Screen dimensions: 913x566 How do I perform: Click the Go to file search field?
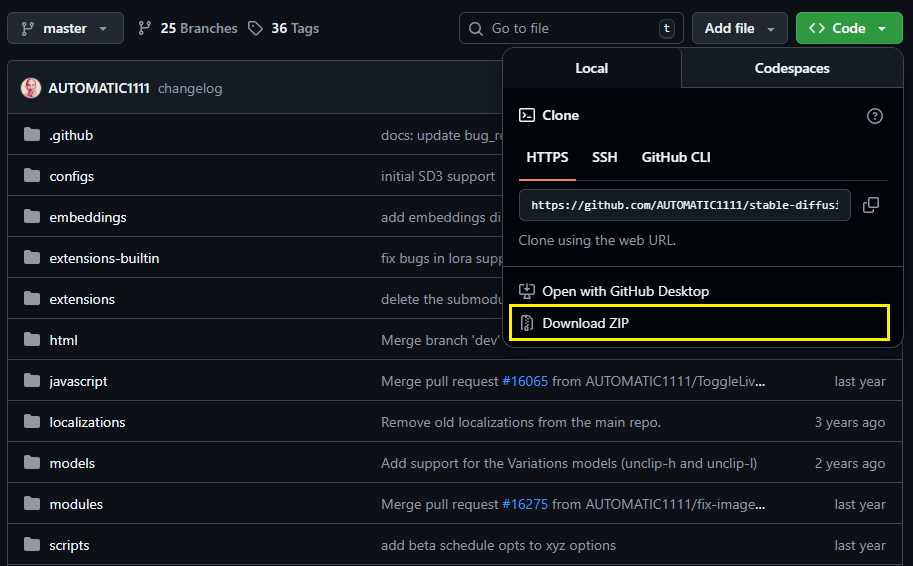click(570, 28)
